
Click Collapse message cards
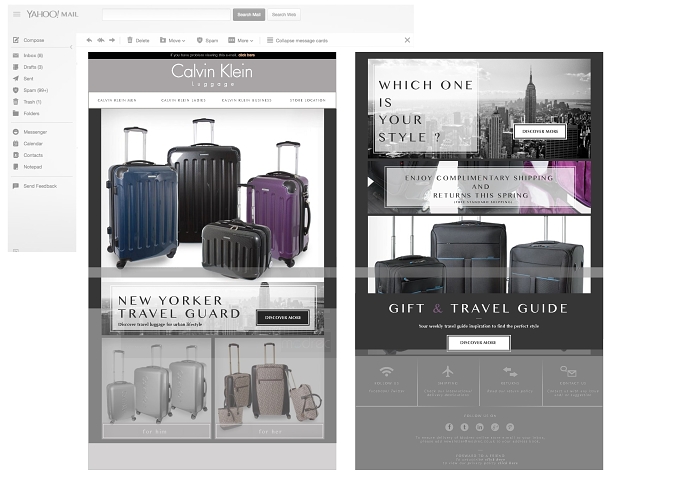pyautogui.click(x=297, y=40)
